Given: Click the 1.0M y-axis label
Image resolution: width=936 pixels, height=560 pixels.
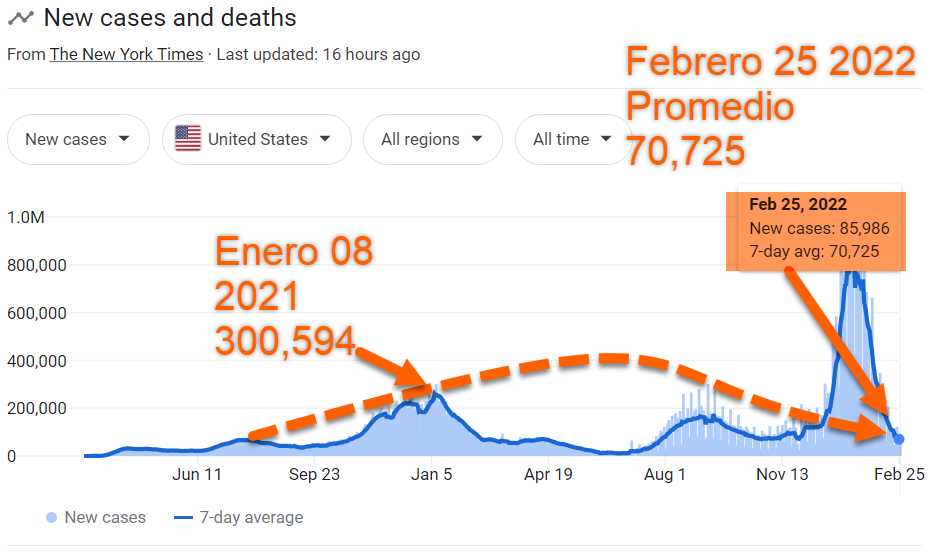Looking at the screenshot, I should coord(27,218).
